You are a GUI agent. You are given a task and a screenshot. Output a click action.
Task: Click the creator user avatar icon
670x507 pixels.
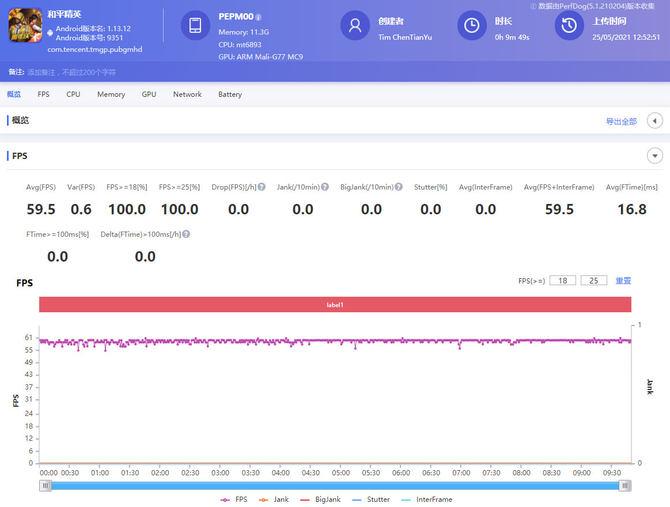point(354,26)
